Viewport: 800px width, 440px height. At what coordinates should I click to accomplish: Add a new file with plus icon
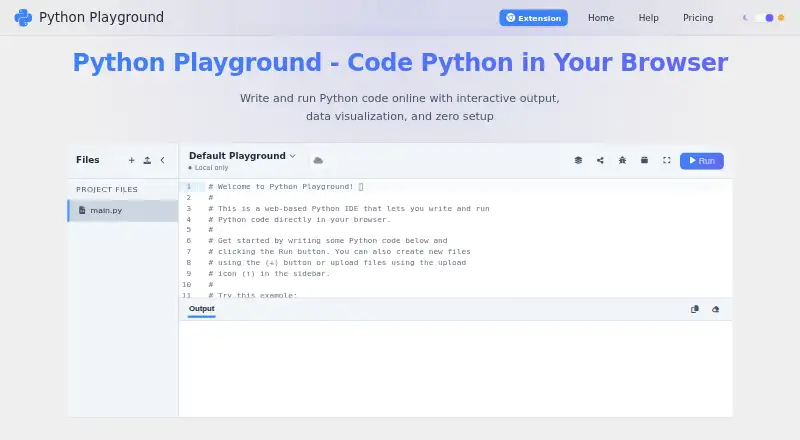(132, 160)
